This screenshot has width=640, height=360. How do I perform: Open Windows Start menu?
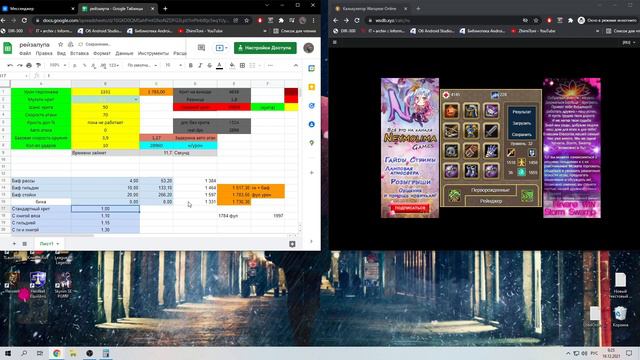point(8,353)
